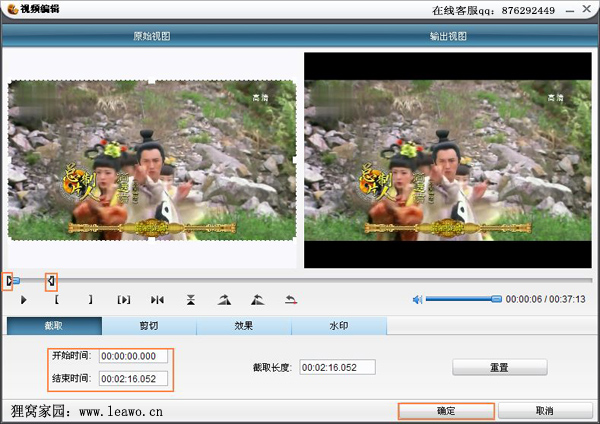Click the bottom-center crop handle
This screenshot has height=424, width=600.
pyautogui.click(x=152, y=240)
